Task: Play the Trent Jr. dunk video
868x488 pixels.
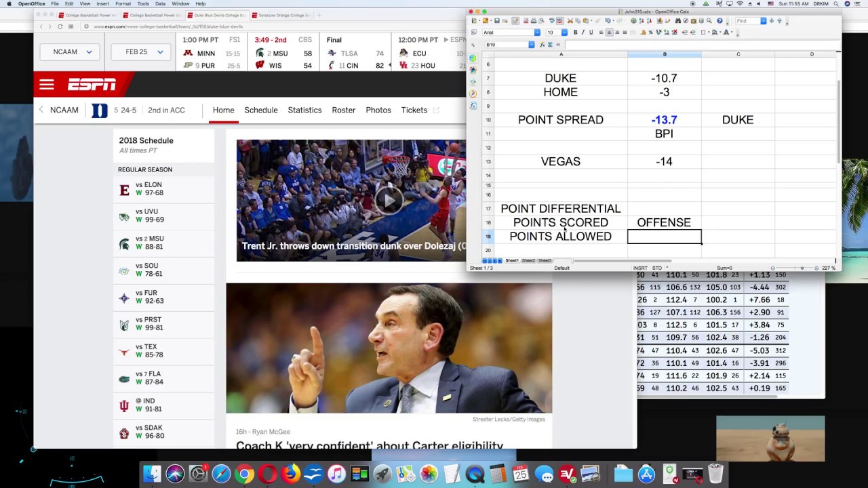Action: (389, 200)
